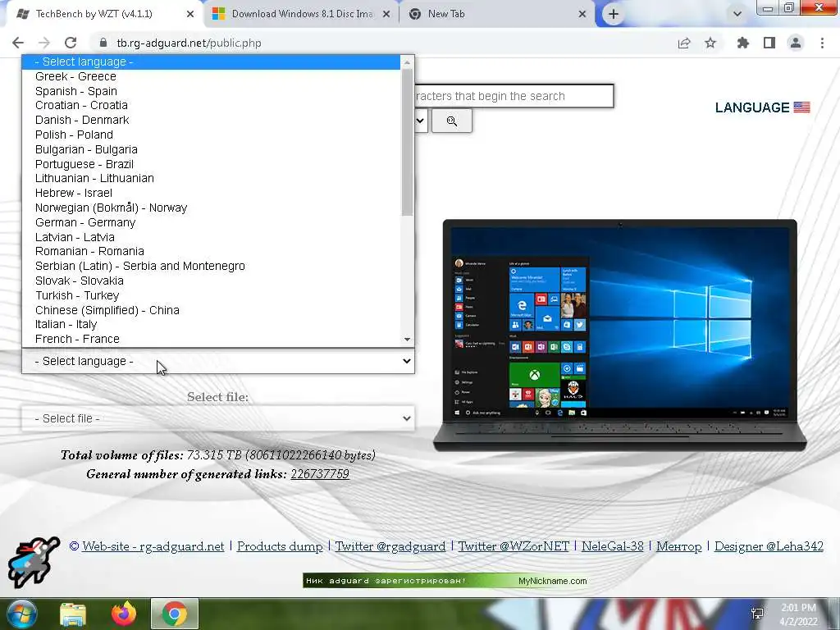Image resolution: width=840 pixels, height=630 pixels.
Task: Bookmark this page with the star icon
Action: pyautogui.click(x=710, y=43)
